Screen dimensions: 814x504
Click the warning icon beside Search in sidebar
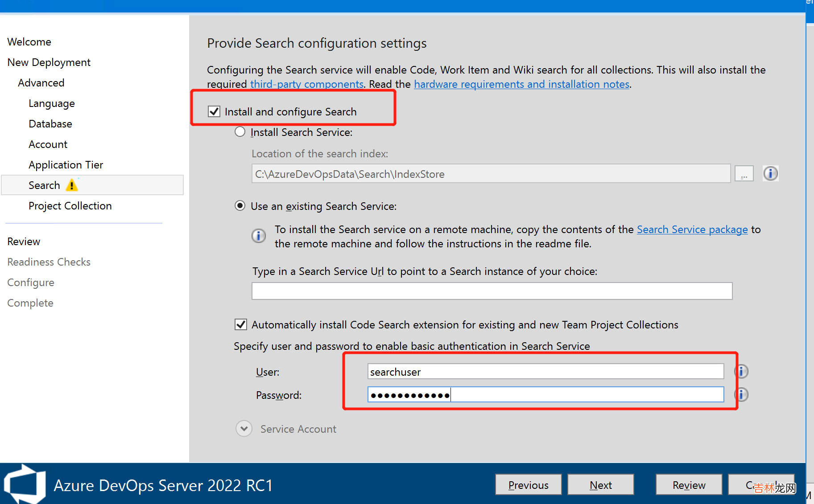(x=71, y=185)
